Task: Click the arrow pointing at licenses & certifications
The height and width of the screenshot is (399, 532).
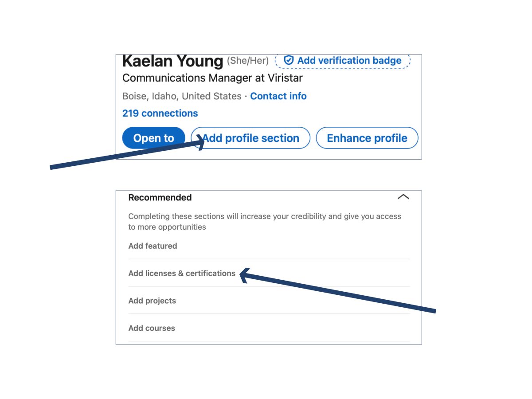Action: click(x=337, y=293)
